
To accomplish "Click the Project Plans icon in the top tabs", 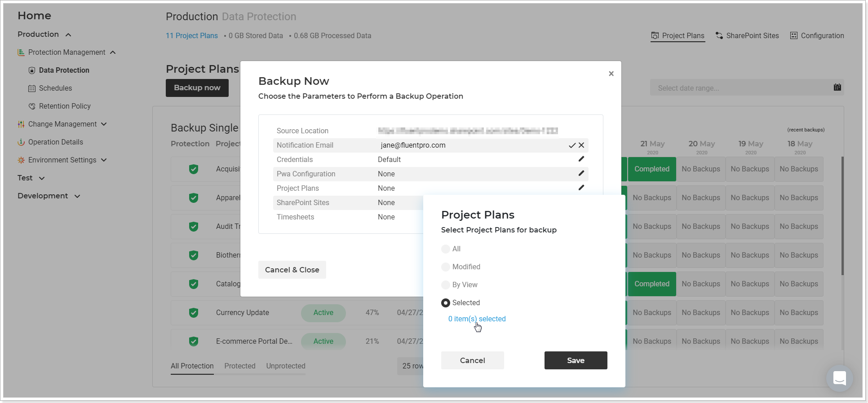I will [x=655, y=35].
